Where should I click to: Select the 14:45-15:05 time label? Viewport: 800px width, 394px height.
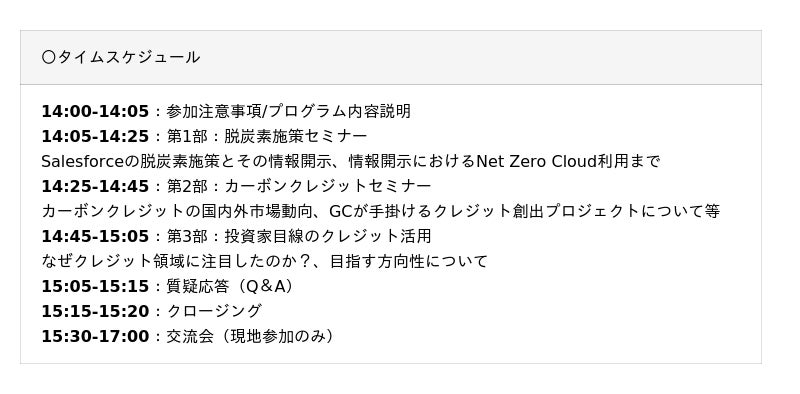95,236
